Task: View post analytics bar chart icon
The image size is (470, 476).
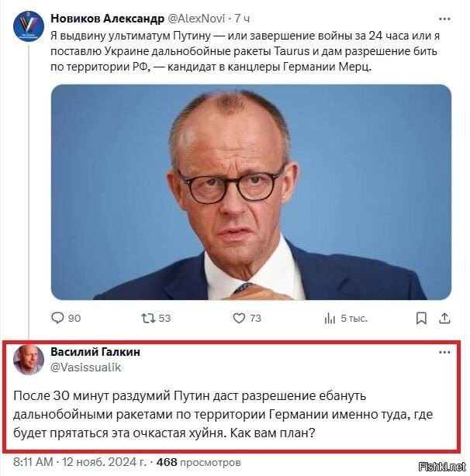Action: click(330, 318)
